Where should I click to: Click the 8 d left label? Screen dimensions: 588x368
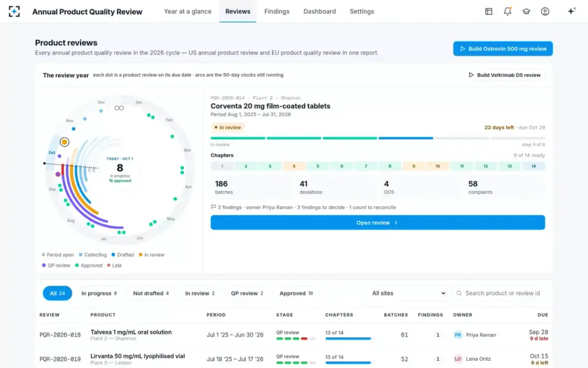[x=539, y=363]
